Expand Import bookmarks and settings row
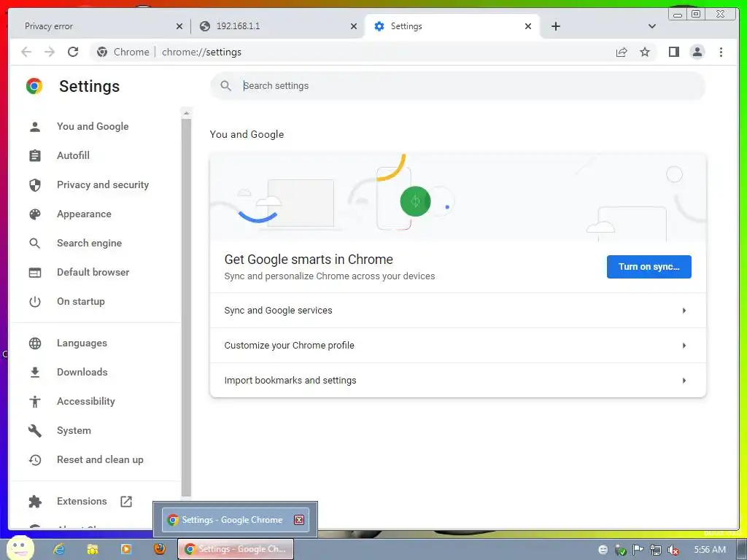Image resolution: width=747 pixels, height=560 pixels. (x=458, y=380)
